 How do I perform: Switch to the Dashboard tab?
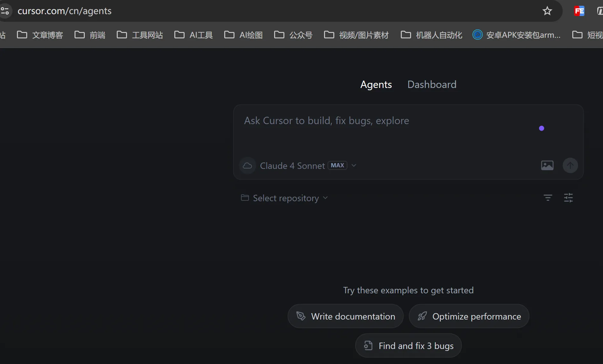(x=432, y=84)
